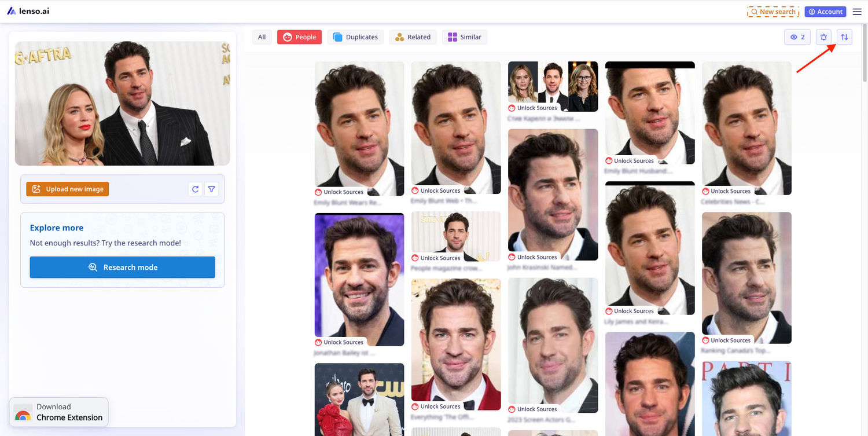The width and height of the screenshot is (868, 436).
Task: Open the filter funnel options
Action: coord(212,189)
